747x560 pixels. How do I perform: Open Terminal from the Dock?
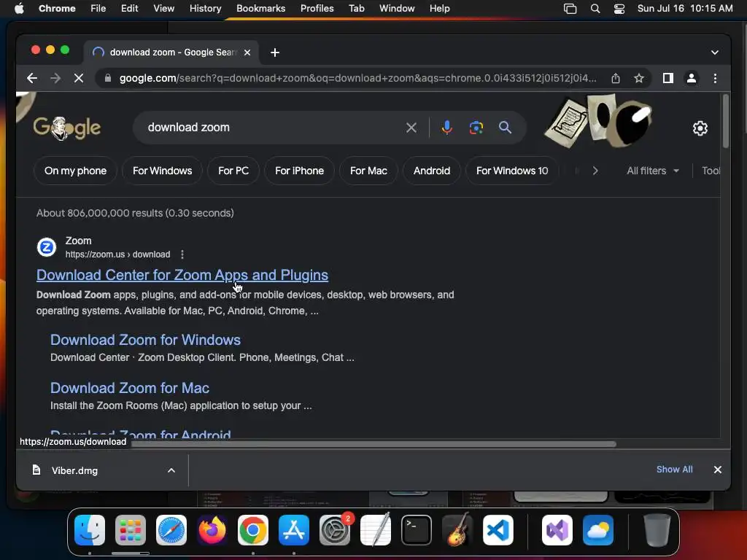pos(417,530)
